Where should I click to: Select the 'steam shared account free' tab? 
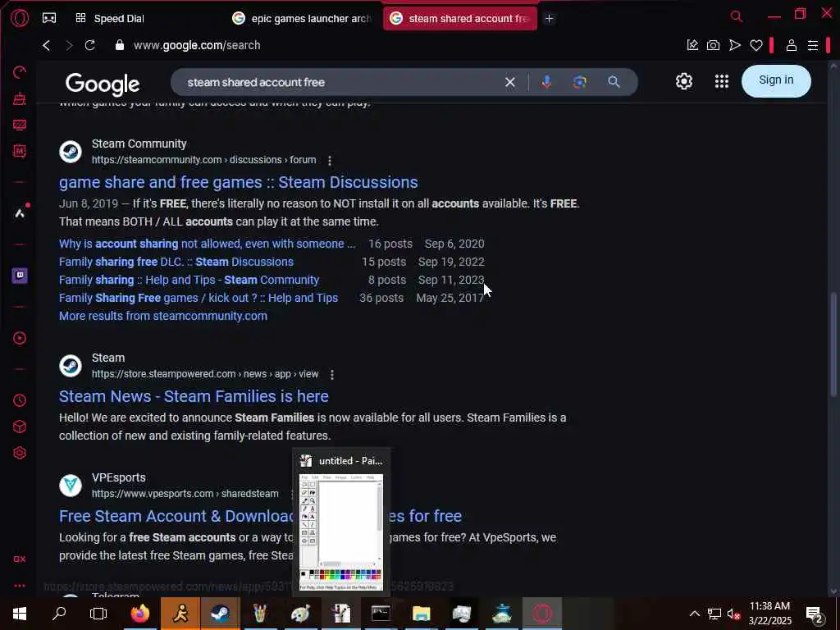click(460, 18)
